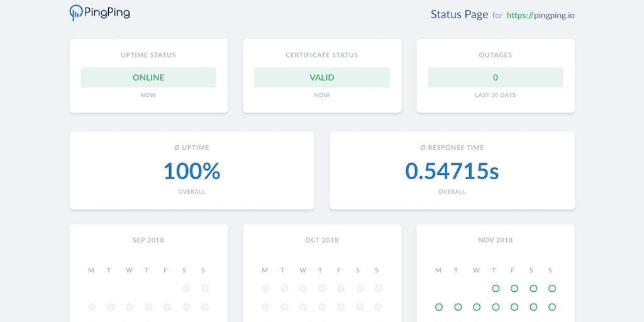Click first-row Wednesday dot in OCT 2018
The width and height of the screenshot is (644, 322).
pos(303,288)
